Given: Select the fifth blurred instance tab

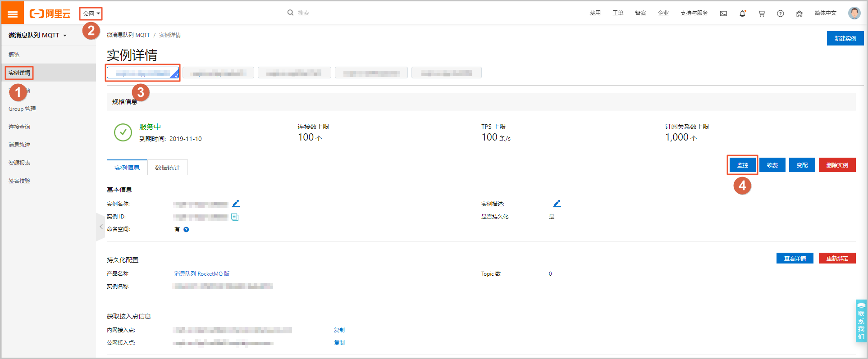Looking at the screenshot, I should 447,73.
